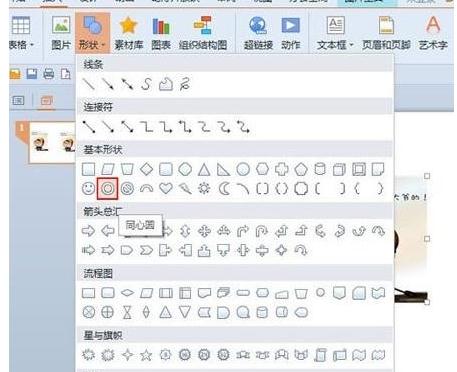Add a 超链接 hyperlink
Viewport: 457px width, 372px height.
258,33
